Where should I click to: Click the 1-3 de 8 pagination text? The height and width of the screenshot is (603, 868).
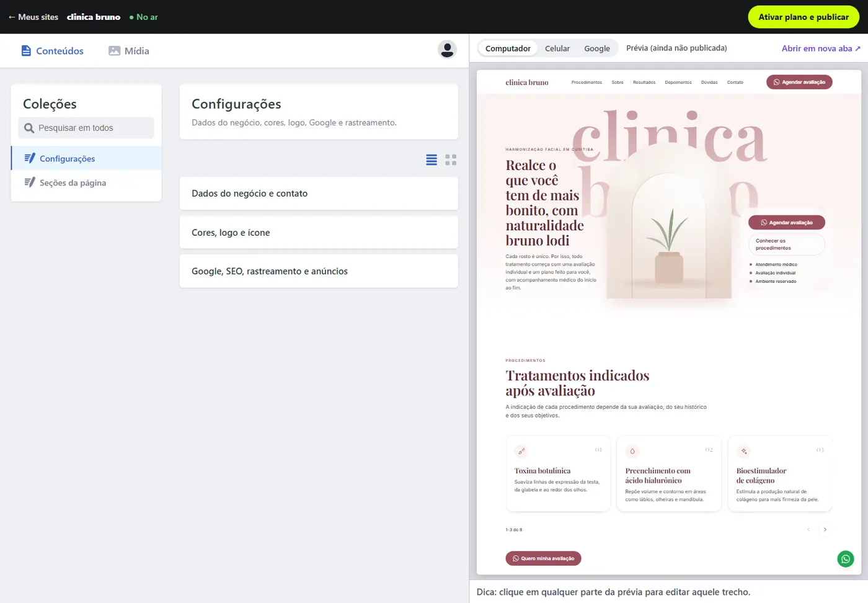[514, 530]
